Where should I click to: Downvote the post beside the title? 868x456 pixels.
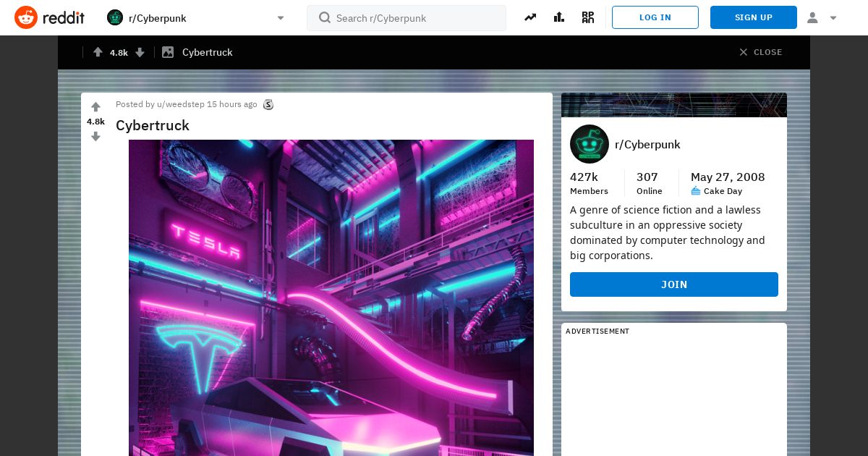[95, 136]
